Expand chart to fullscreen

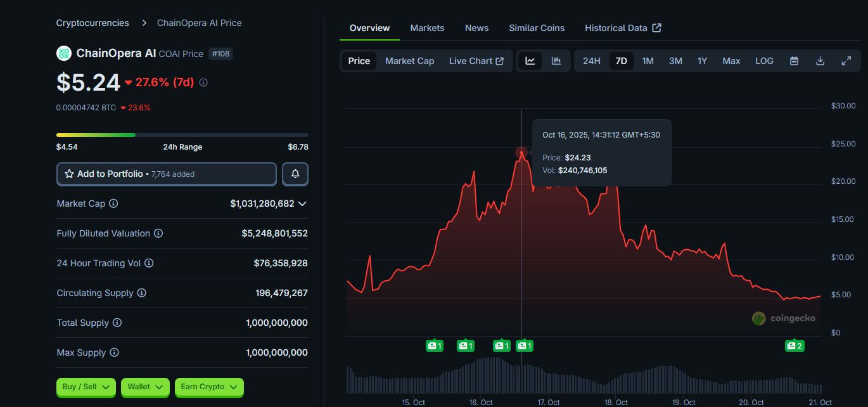tap(846, 61)
